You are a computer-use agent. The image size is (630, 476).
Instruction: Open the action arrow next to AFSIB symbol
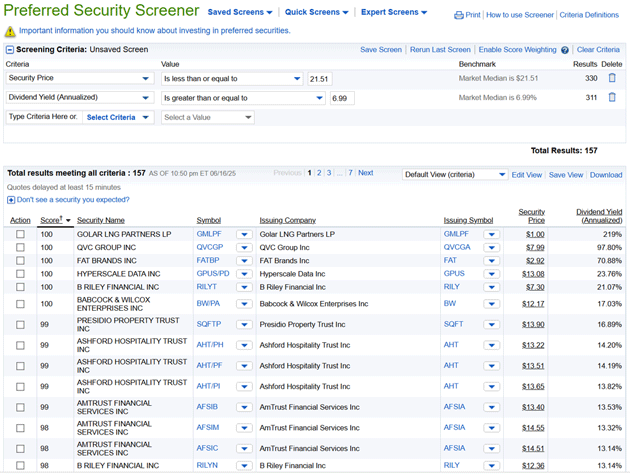point(244,408)
